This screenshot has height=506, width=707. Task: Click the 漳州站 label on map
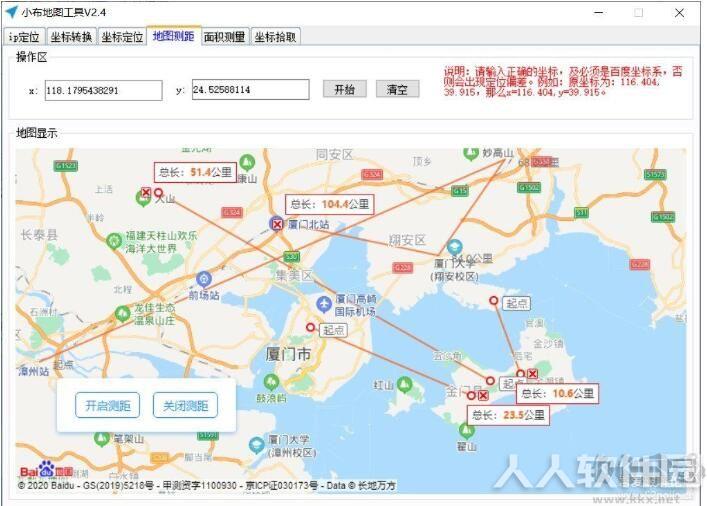(34, 372)
